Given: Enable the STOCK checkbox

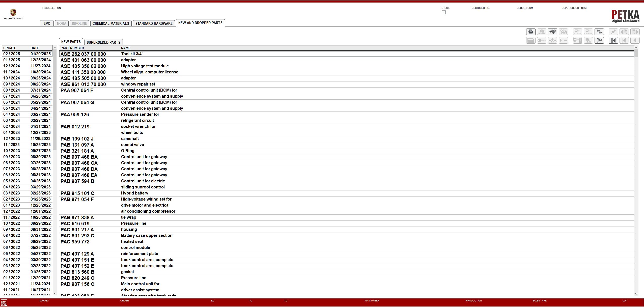Looking at the screenshot, I should point(443,12).
